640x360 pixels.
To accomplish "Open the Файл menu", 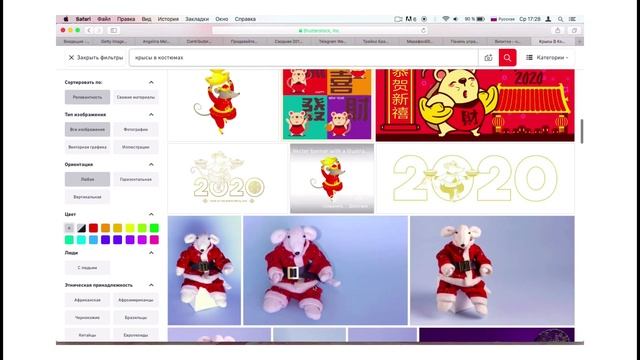I will coord(104,19).
